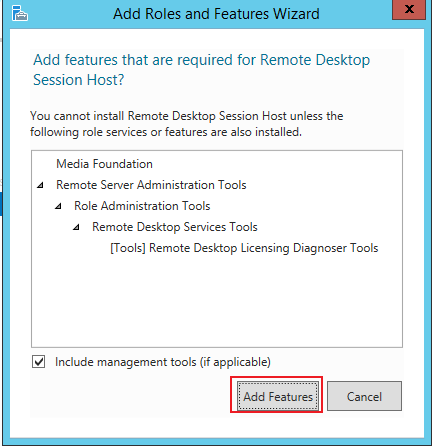
Task: Uncheck Include management tools checkbox
Action: pyautogui.click(x=39, y=362)
